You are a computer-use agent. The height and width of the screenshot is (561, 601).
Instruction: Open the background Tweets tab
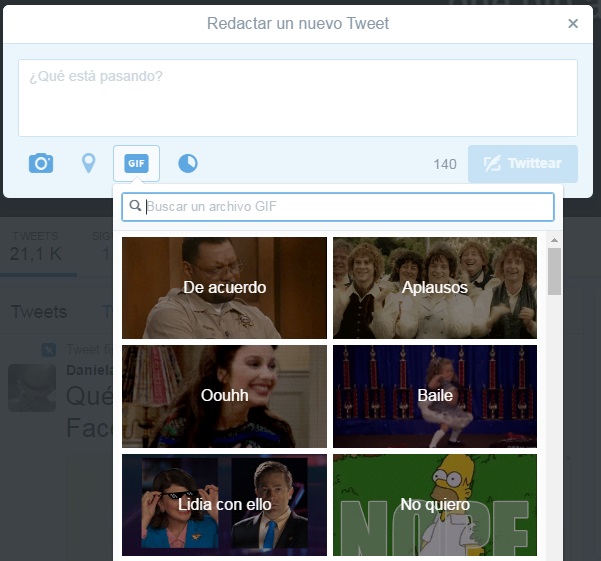39,312
